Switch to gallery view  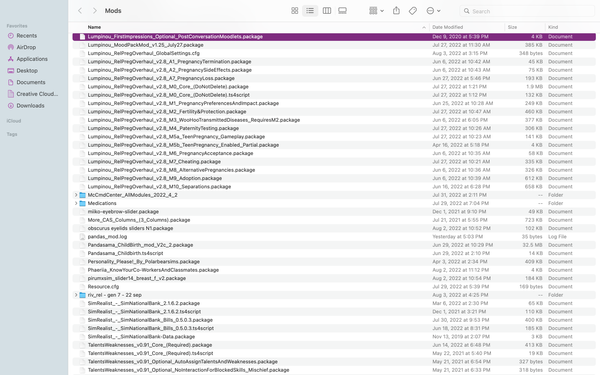point(342,11)
